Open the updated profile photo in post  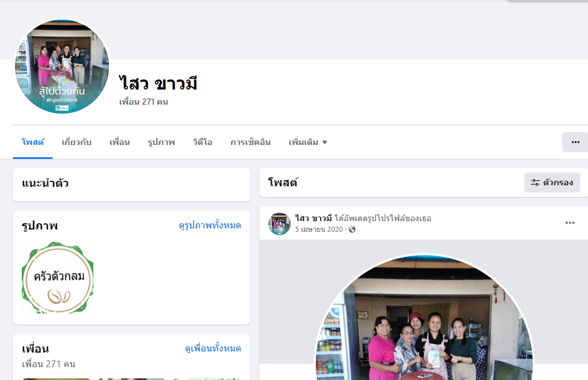tap(424, 317)
